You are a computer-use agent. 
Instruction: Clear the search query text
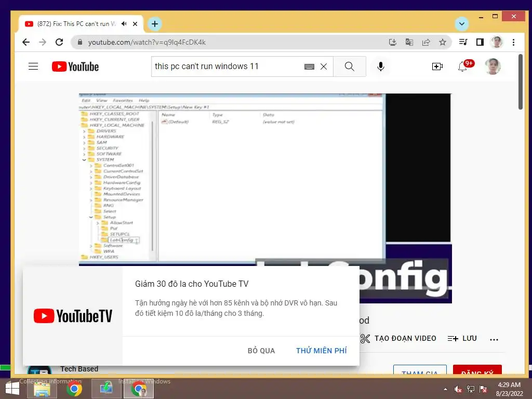point(324,66)
